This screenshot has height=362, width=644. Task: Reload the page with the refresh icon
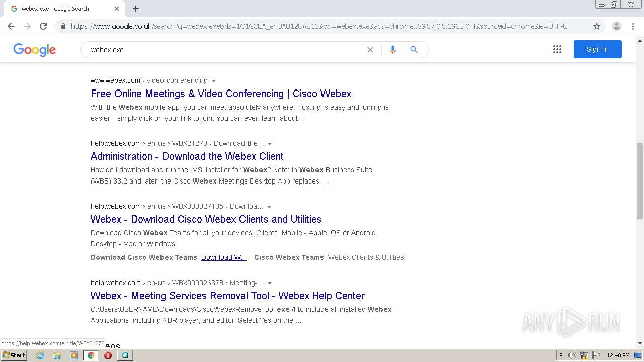tap(43, 26)
